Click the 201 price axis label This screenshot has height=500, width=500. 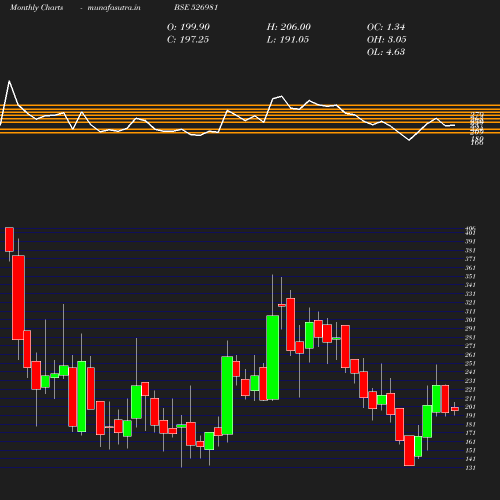coord(470,407)
